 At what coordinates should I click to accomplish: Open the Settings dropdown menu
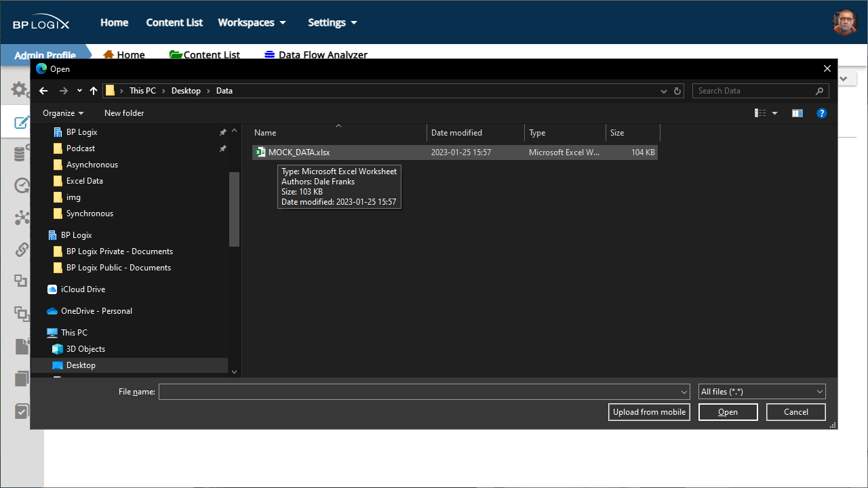332,22
